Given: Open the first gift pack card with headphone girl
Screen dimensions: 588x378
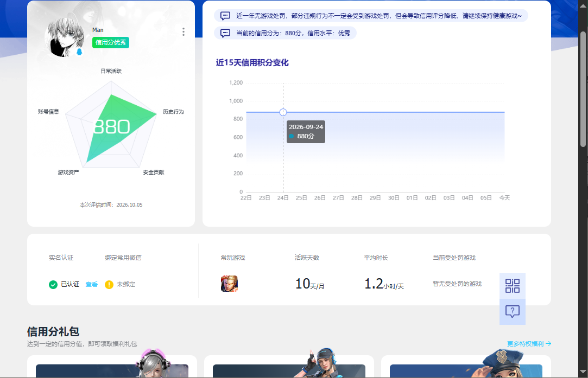Looking at the screenshot, I should [x=112, y=367].
